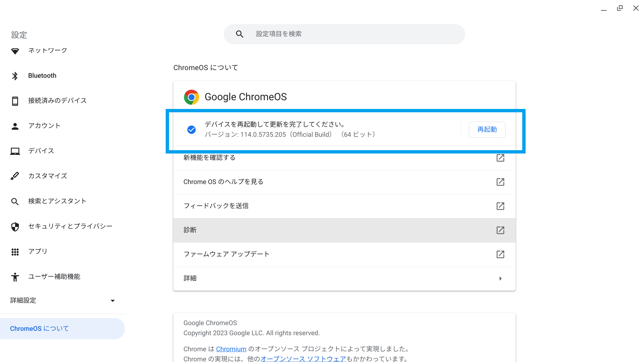The width and height of the screenshot is (644, 362).
Task: Open the 診断 diagnostics row
Action: 344,230
